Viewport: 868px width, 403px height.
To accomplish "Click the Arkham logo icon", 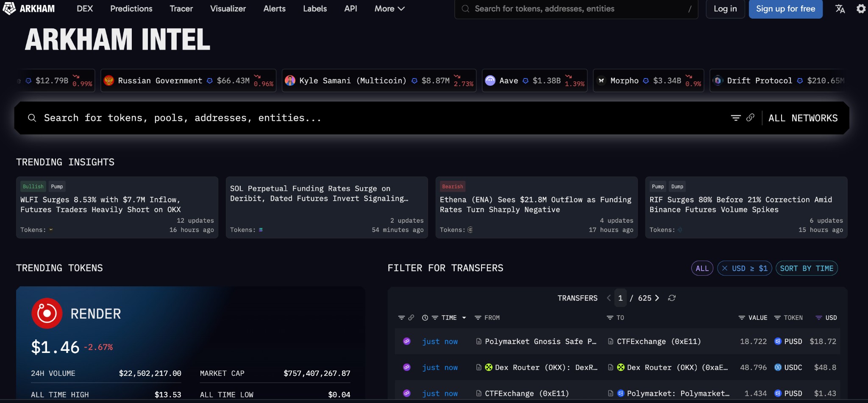I will tap(9, 8).
